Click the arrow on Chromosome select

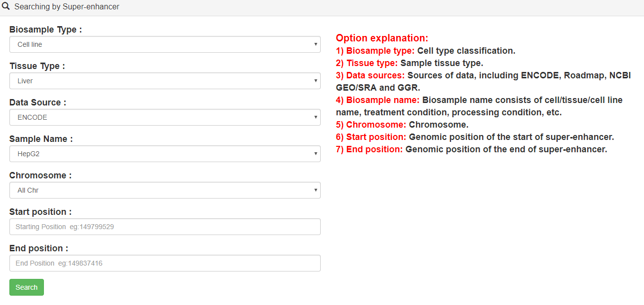coord(315,190)
